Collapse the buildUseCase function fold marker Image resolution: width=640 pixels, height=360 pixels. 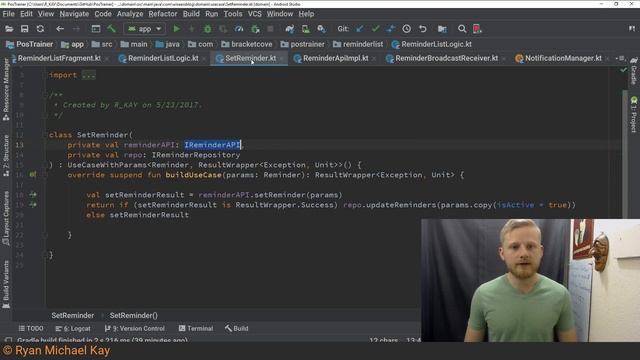[44, 175]
